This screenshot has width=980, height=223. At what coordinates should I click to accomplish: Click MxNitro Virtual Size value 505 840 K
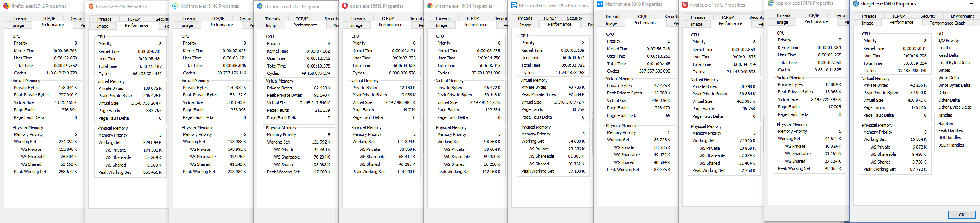[x=237, y=102]
